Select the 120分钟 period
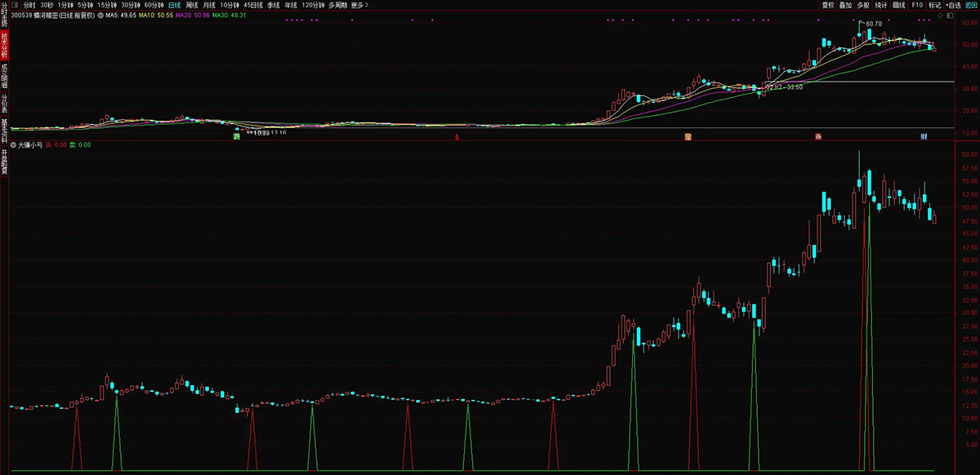 click(x=314, y=5)
